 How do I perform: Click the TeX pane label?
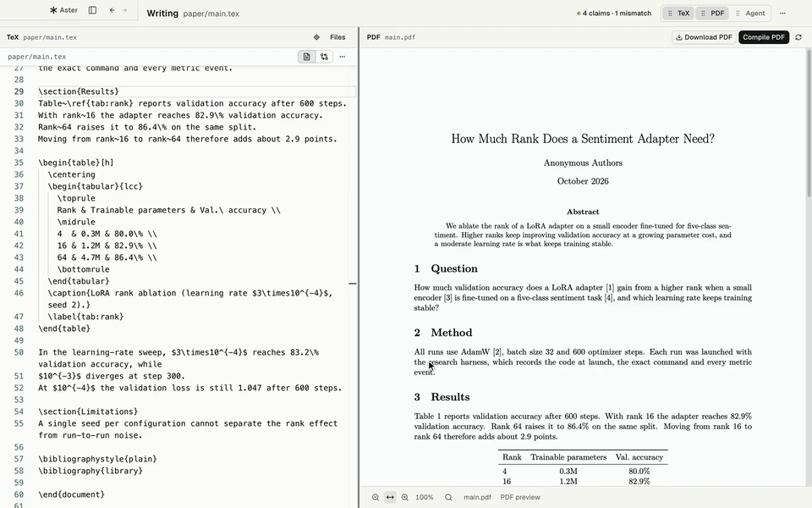(13, 37)
